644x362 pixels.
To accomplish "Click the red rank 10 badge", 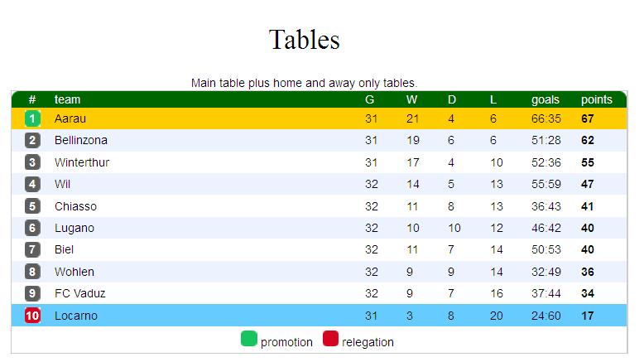I will 32,316.
